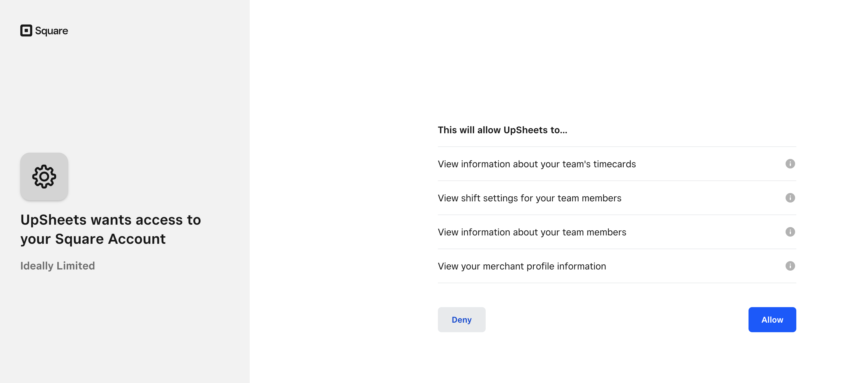Image resolution: width=868 pixels, height=383 pixels.
Task: Click "View information about your team members" text
Action: pos(532,232)
